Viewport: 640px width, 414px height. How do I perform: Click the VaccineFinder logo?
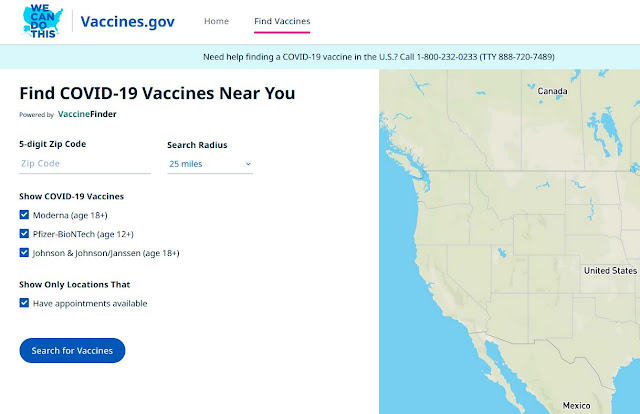pos(87,115)
